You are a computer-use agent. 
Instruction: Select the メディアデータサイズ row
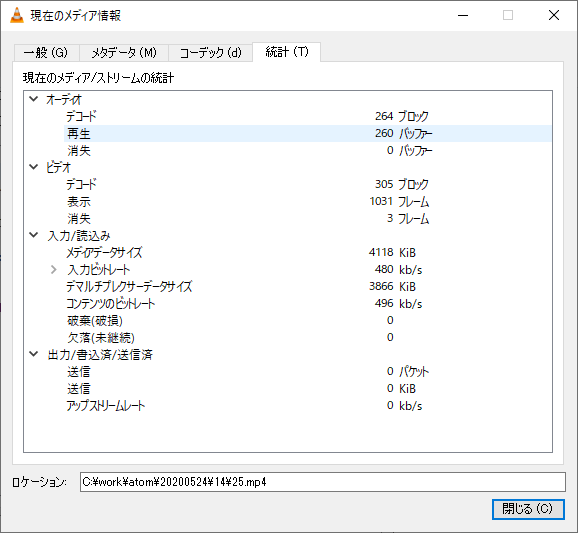[x=308, y=252]
